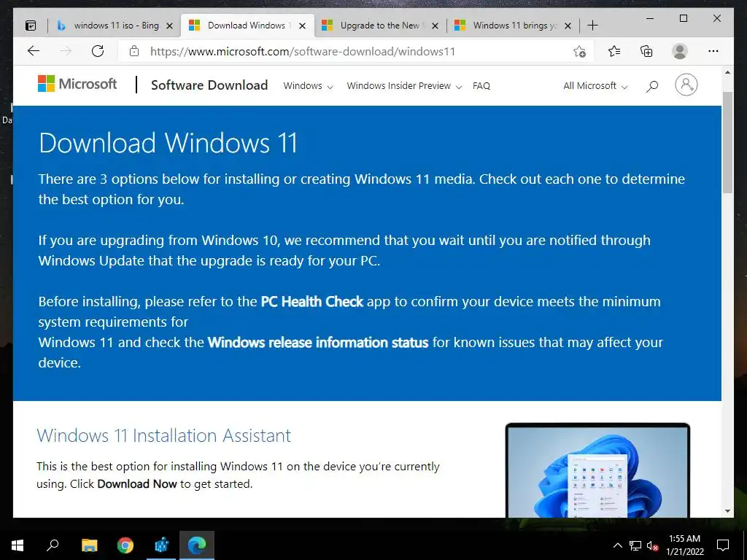Add this page to favorites star
This screenshot has width=747, height=560.
(579, 52)
